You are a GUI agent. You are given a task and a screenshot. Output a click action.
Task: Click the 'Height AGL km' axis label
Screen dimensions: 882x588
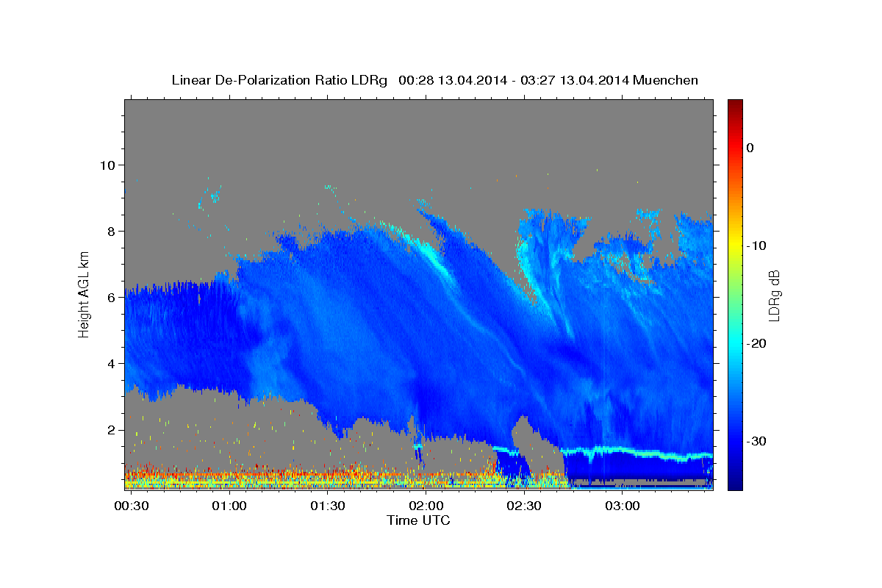click(85, 294)
